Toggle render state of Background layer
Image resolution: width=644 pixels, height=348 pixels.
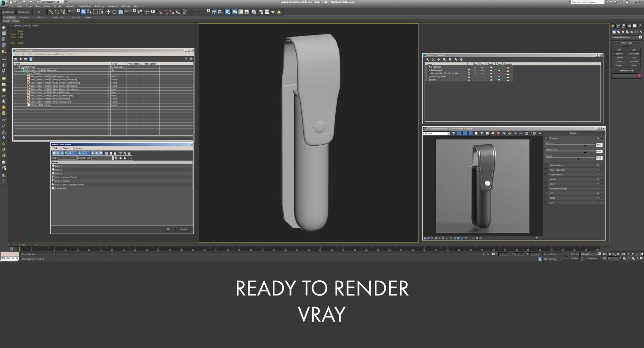click(491, 70)
